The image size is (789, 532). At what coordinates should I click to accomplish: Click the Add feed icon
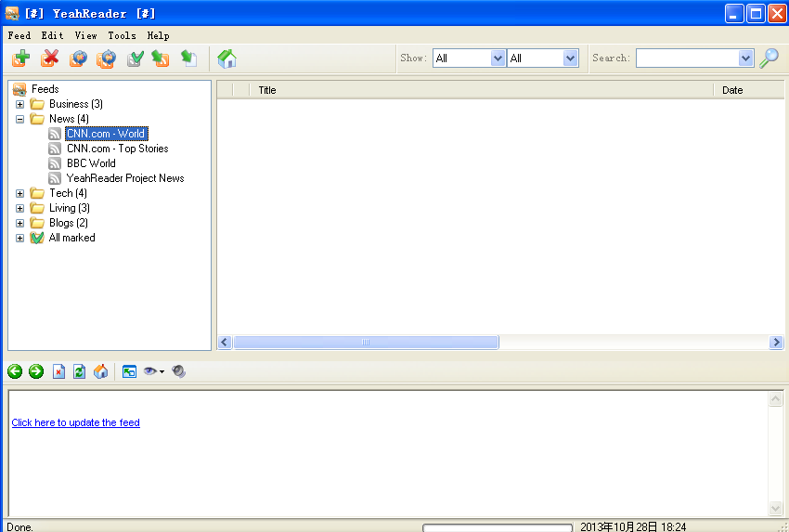[x=21, y=58]
